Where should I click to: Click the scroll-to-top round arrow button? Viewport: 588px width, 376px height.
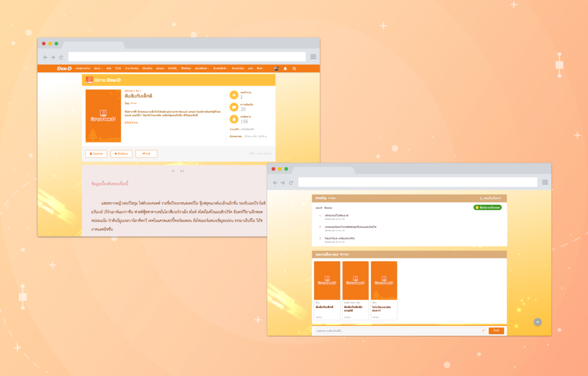[x=538, y=322]
